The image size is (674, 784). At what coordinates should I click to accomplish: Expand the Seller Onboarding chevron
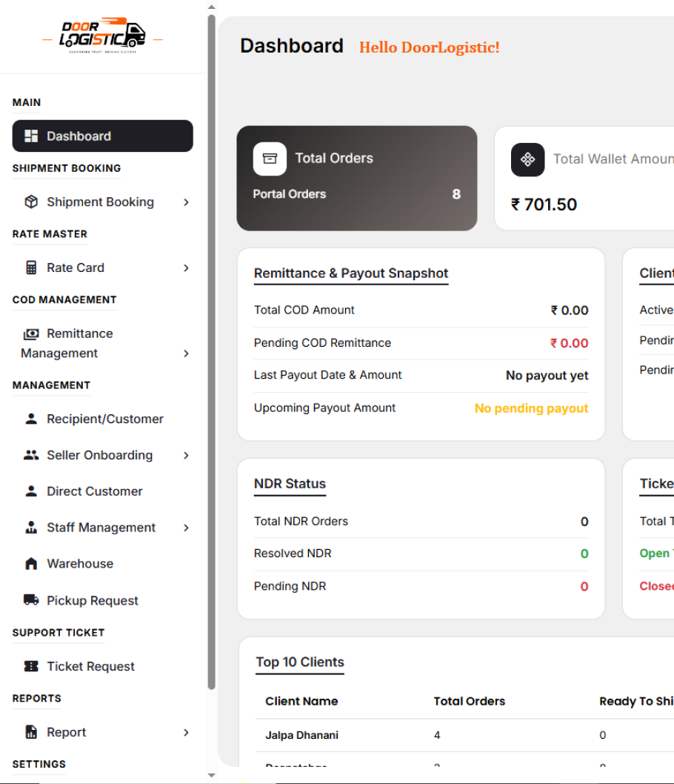click(186, 455)
